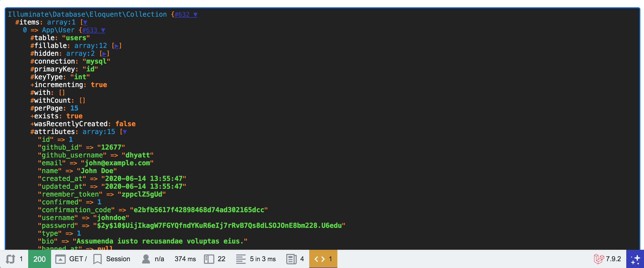
Task: Click the "johndoe" username value
Action: point(111,218)
